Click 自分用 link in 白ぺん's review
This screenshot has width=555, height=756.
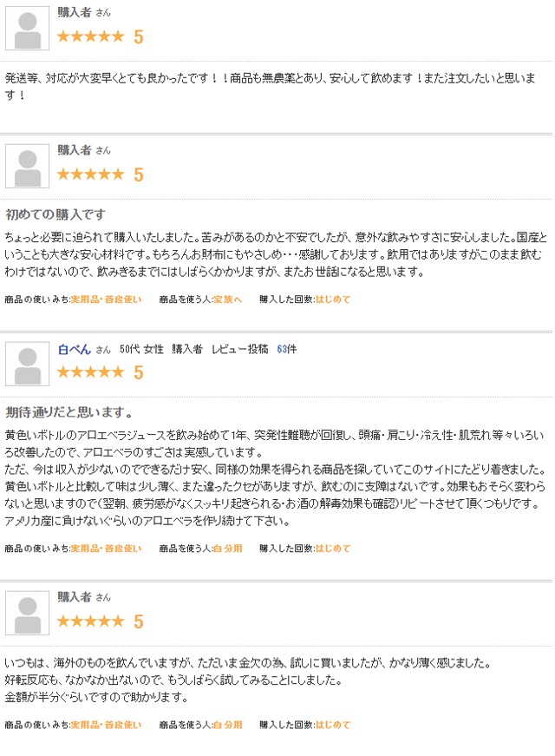(227, 549)
